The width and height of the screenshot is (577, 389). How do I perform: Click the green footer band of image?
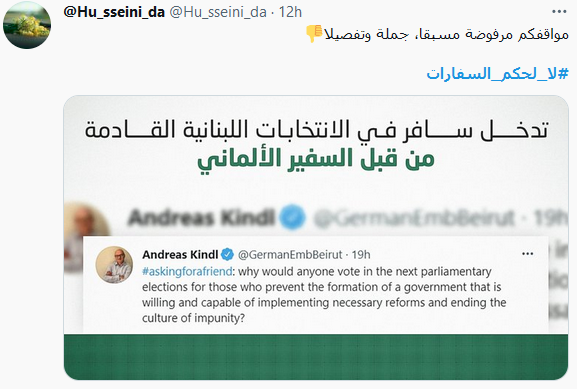point(316,357)
